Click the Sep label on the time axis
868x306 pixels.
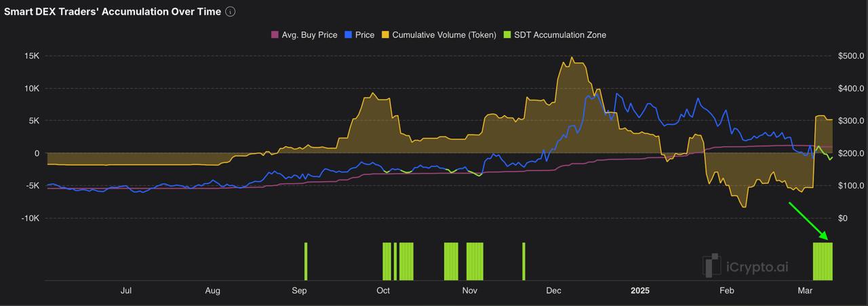tap(299, 290)
